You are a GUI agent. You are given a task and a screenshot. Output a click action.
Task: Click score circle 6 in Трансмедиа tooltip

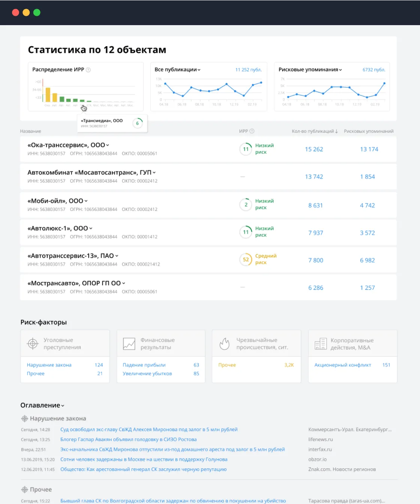coord(138,123)
